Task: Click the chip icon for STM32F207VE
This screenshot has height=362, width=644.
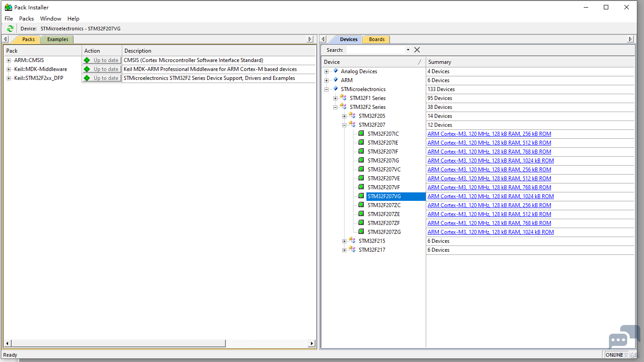Action: [361, 178]
